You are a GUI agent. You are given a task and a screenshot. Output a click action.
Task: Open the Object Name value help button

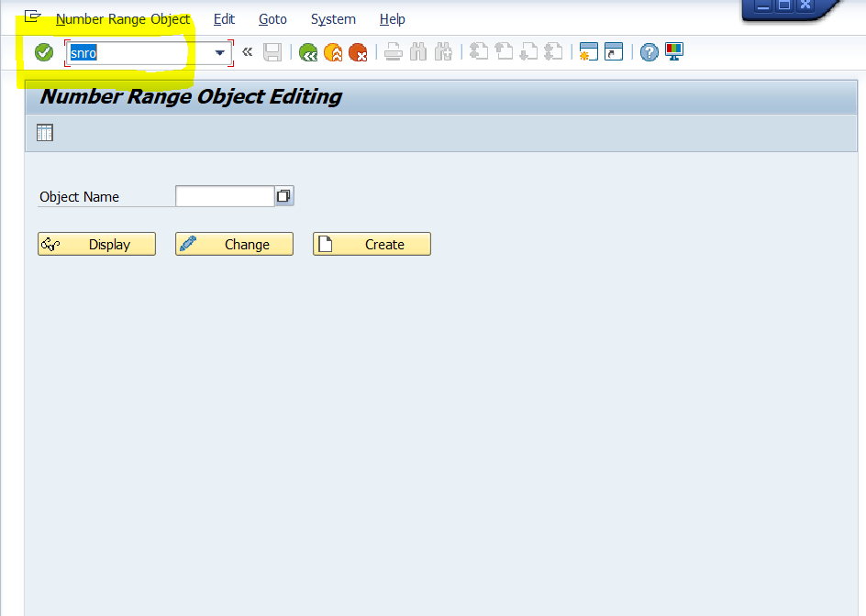click(x=283, y=196)
